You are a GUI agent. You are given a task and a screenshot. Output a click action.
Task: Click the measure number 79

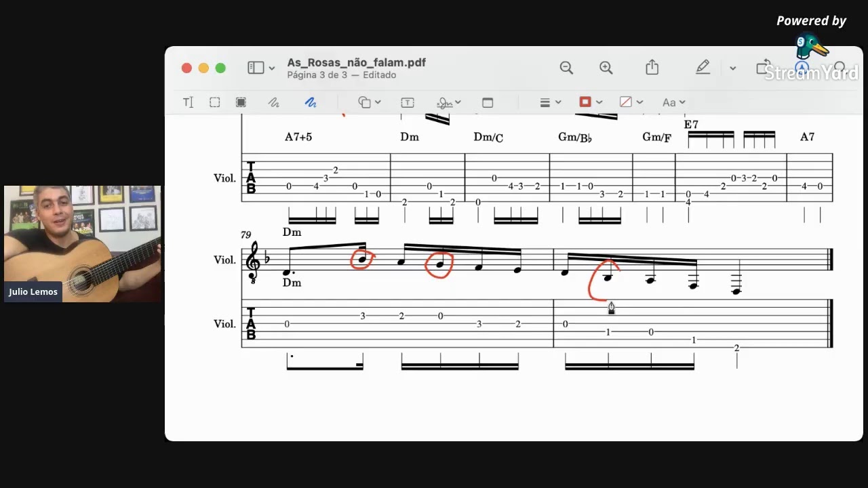pos(245,235)
